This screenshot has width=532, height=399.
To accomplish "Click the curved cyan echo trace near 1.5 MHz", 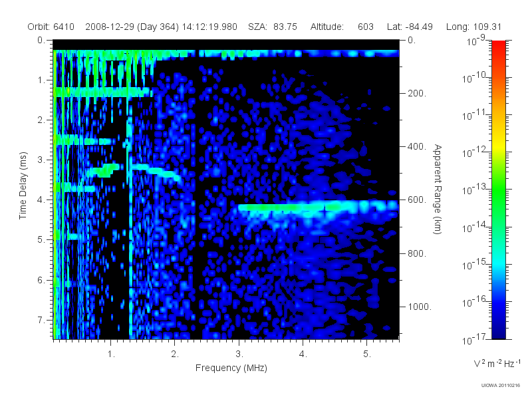I will pos(156,172).
